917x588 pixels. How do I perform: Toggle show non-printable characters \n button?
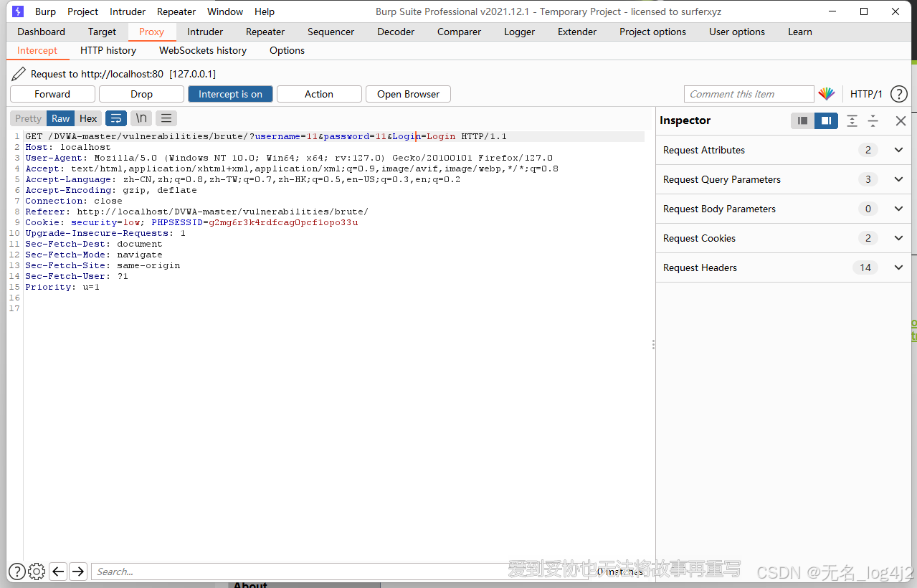click(141, 118)
